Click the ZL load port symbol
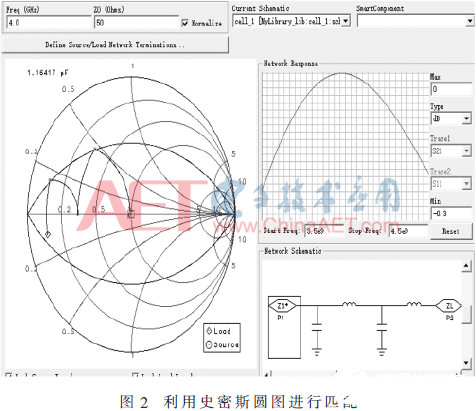476x411 pixels. 449,306
